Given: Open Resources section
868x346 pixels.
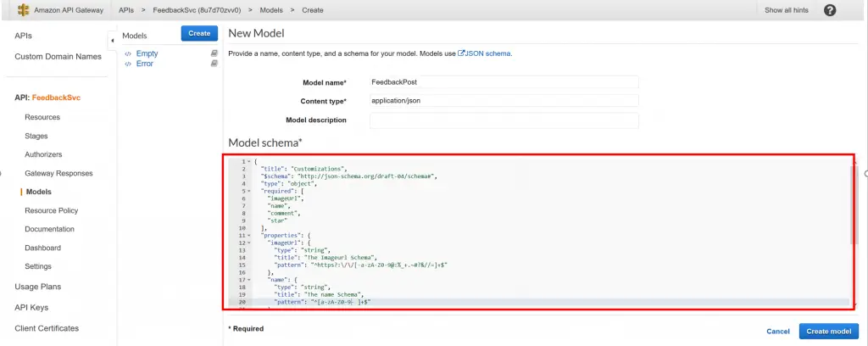Looking at the screenshot, I should coord(42,117).
